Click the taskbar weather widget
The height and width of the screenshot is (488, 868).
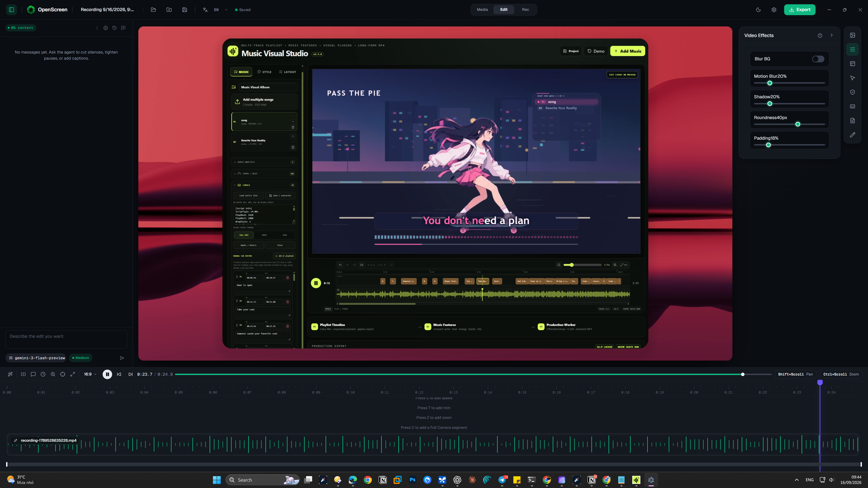(21, 480)
